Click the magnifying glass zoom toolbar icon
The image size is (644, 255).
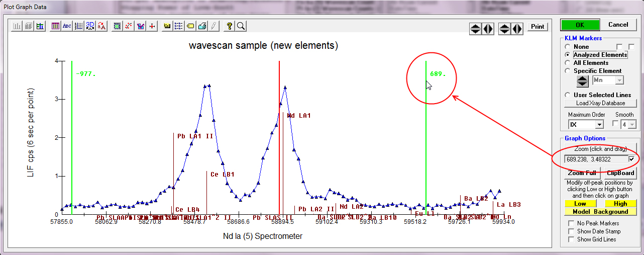pyautogui.click(x=241, y=26)
